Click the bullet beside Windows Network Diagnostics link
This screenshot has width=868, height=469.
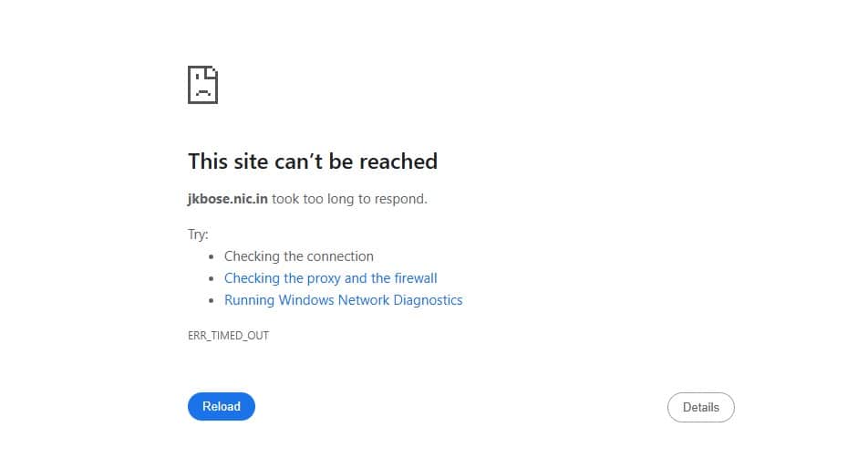(x=212, y=300)
